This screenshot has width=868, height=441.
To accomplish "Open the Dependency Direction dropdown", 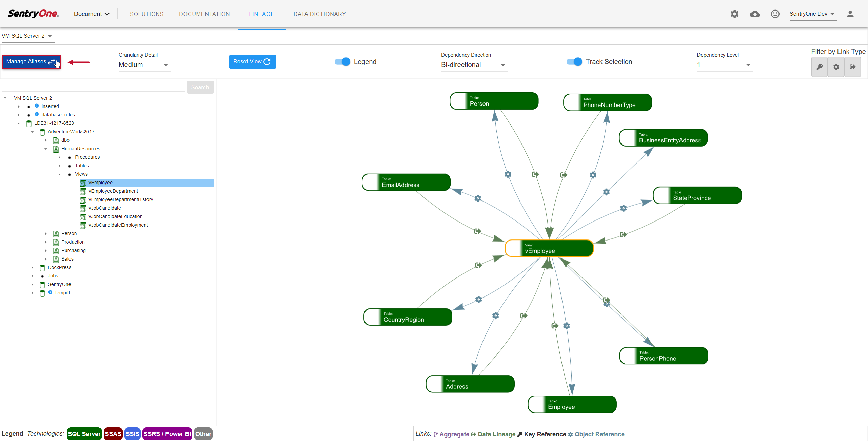I will [x=474, y=65].
